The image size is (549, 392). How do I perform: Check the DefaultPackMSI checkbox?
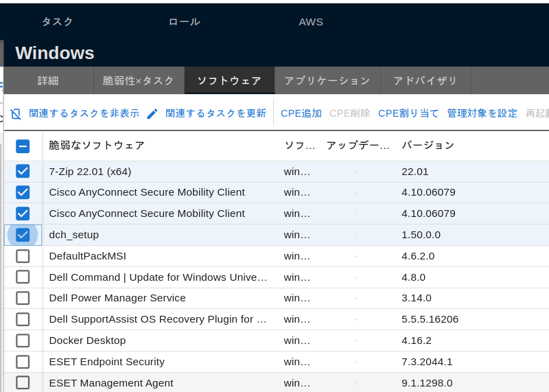tap(23, 256)
